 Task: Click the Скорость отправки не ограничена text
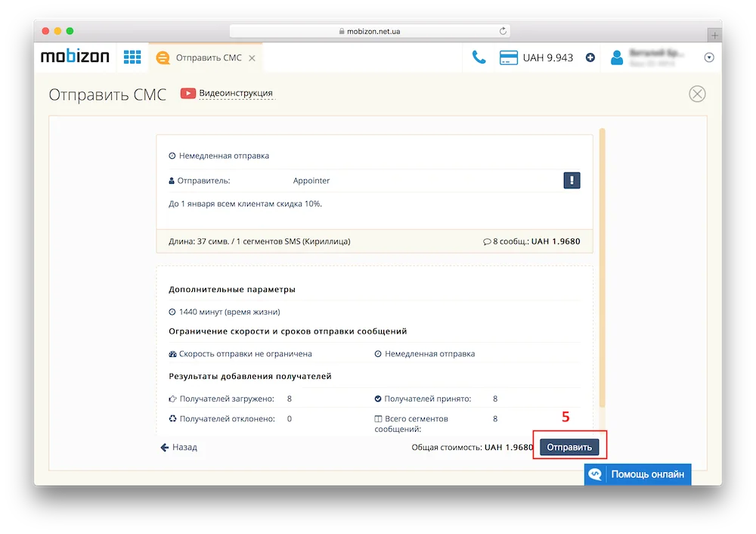pyautogui.click(x=246, y=354)
